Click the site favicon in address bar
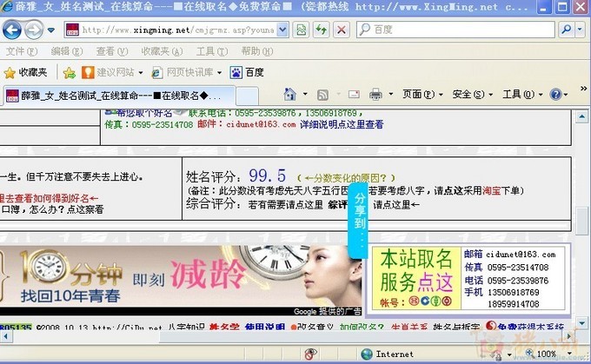591x364 pixels. [x=72, y=30]
